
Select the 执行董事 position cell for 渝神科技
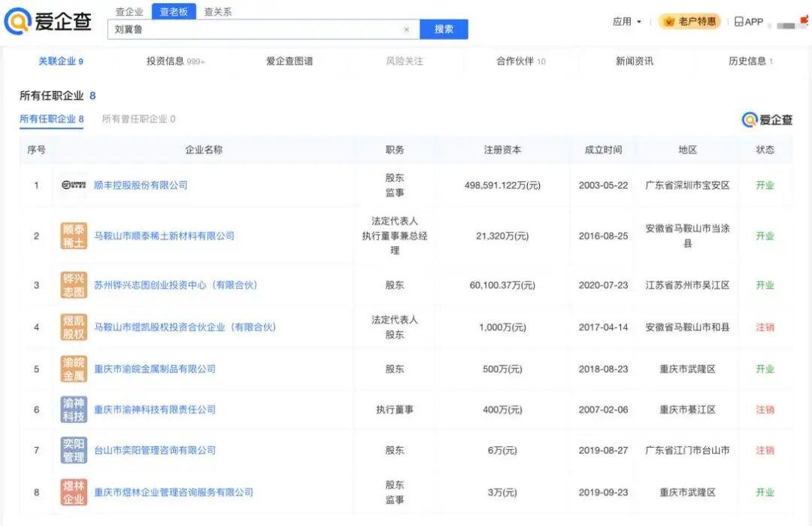tap(395, 409)
